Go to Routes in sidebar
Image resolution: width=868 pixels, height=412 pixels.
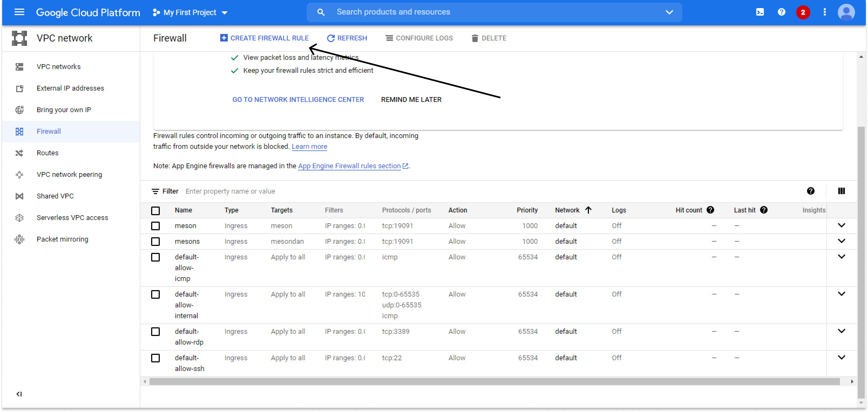pos(48,153)
